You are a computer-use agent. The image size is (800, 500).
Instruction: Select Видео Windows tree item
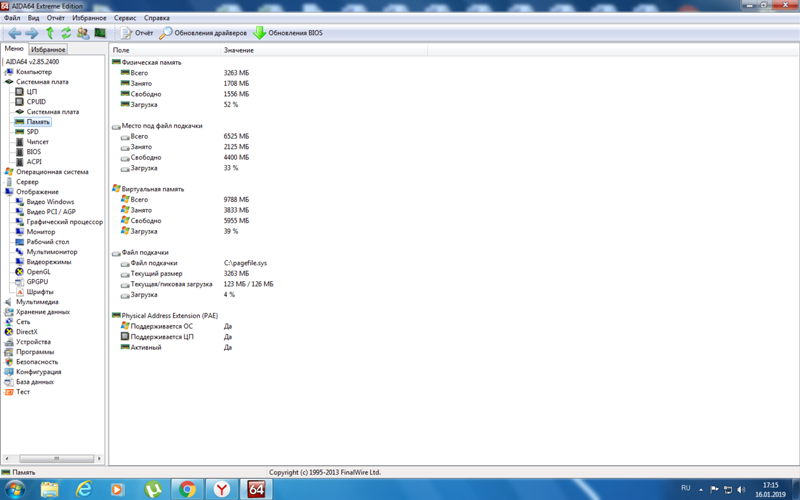51,202
